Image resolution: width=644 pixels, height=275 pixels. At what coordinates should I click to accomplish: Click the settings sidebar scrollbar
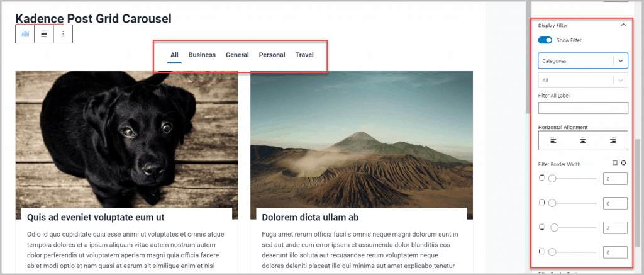click(638, 194)
